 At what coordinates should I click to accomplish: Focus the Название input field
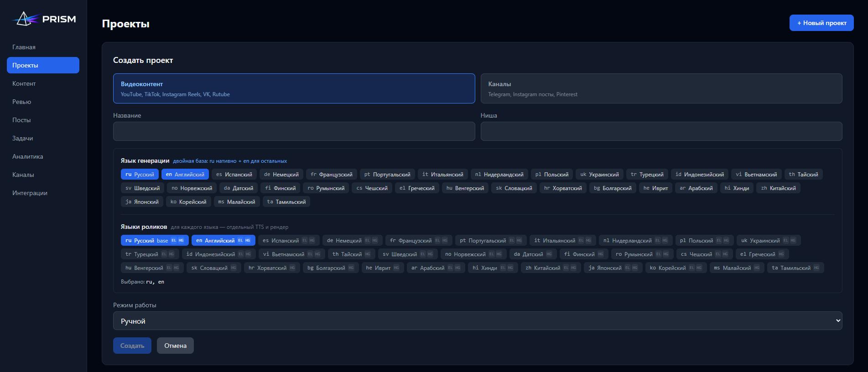294,131
